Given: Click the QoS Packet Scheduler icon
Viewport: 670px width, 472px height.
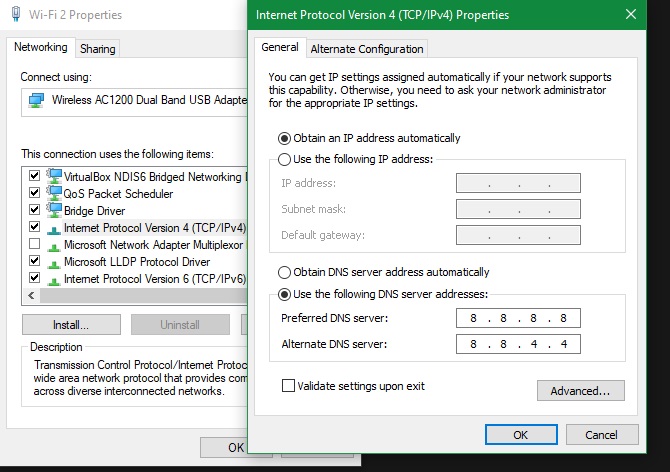Looking at the screenshot, I should click(54, 193).
